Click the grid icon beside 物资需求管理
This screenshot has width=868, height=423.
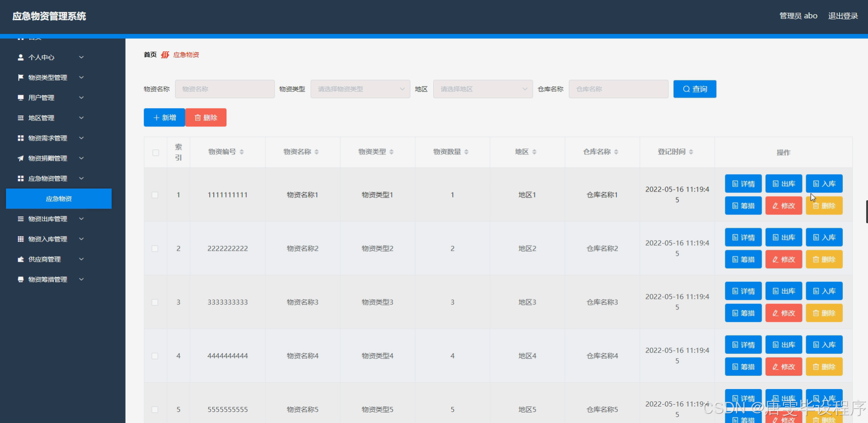(21, 138)
